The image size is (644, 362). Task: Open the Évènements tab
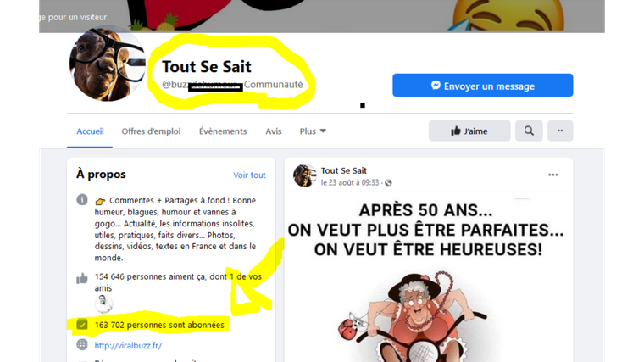point(223,131)
